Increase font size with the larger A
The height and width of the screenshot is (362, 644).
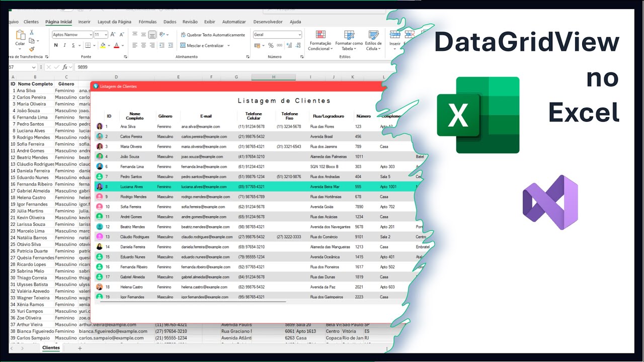click(x=113, y=35)
